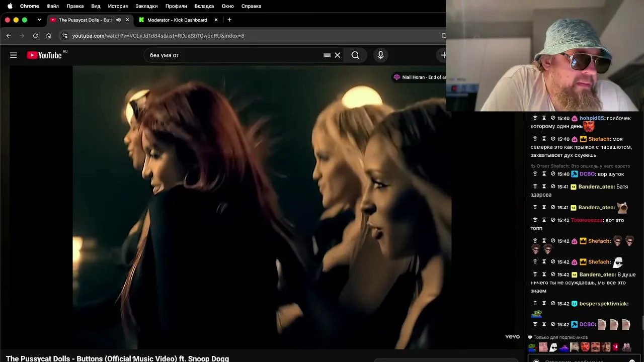Ban besperspektivniak with the ban icon
This screenshot has width=644, height=362.
point(553,304)
